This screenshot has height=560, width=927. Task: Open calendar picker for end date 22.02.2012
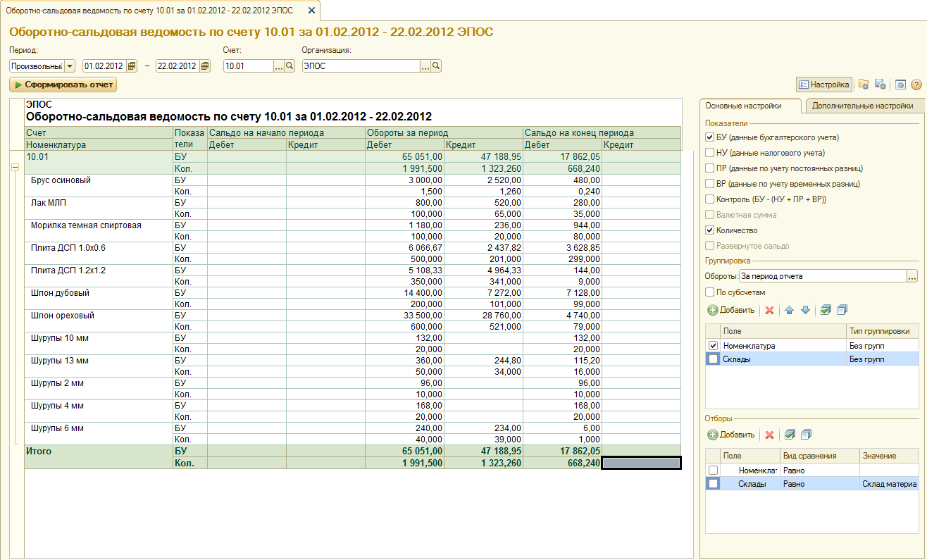(x=205, y=66)
